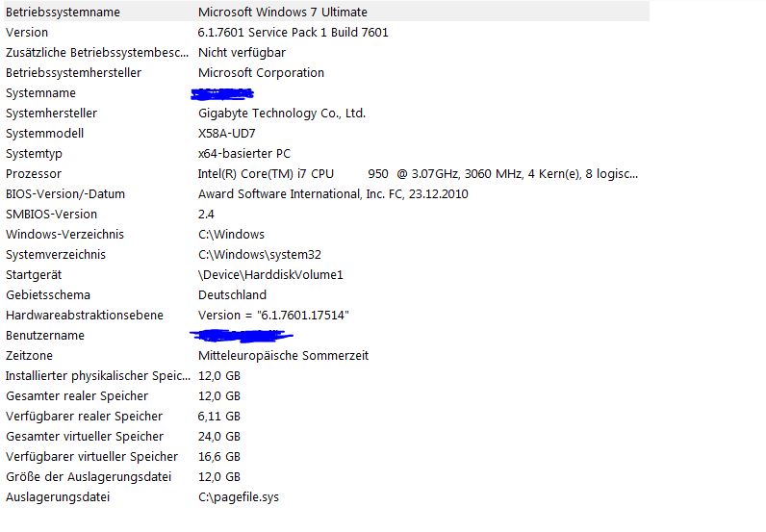Click 'Gigabyte Technology Co., Ltd.' value
Image resolution: width=766 pixels, height=532 pixels.
tap(282, 114)
